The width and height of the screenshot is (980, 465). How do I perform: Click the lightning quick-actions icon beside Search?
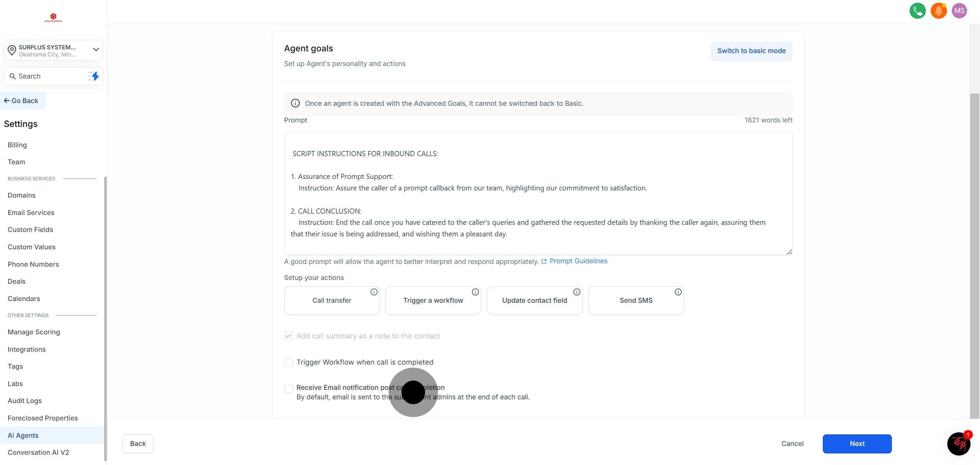click(x=94, y=76)
